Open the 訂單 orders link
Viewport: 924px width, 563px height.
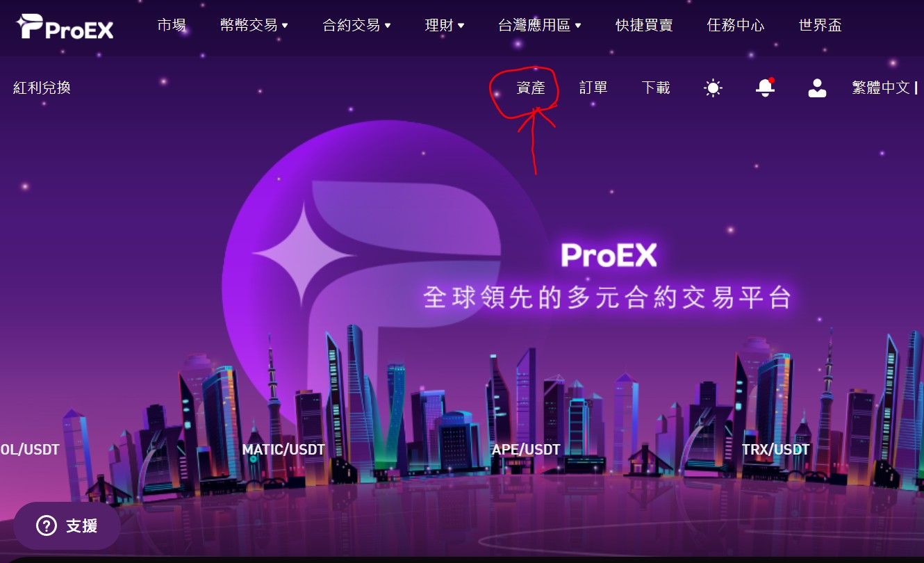593,88
